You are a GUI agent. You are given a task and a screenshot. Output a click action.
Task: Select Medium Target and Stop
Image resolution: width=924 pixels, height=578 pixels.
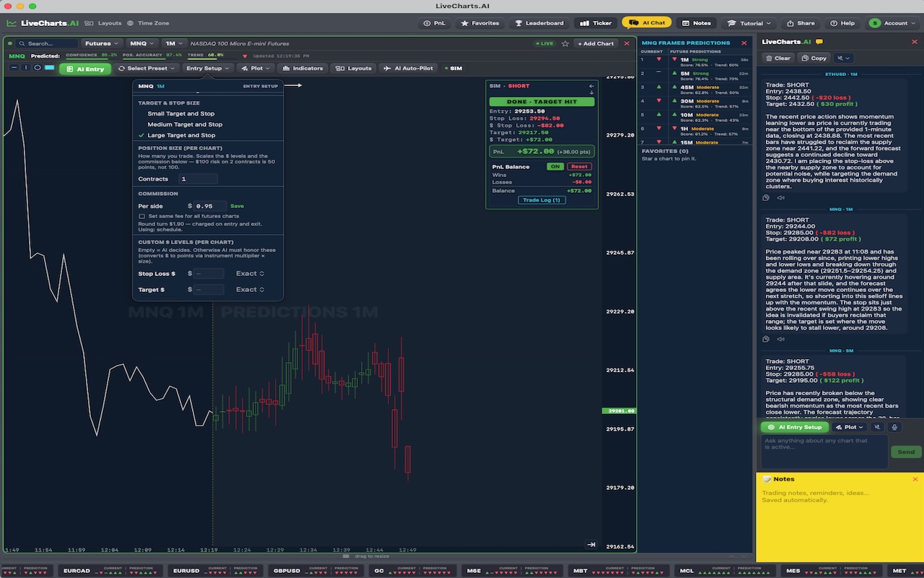(185, 124)
